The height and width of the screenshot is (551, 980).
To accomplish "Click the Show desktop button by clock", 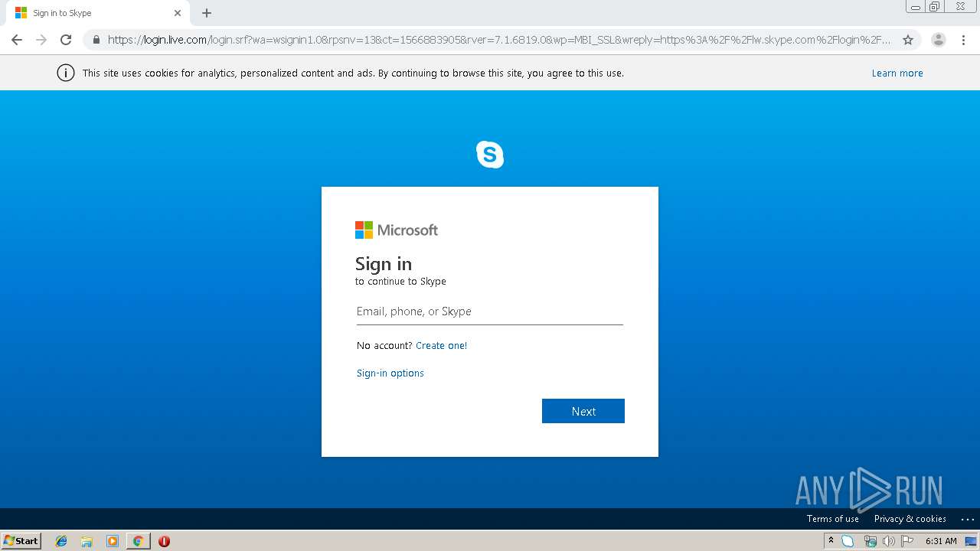I will [x=971, y=541].
